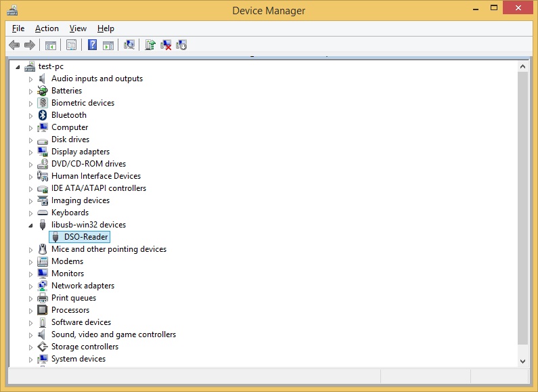
Task: Select the Keyboards label
Action: pos(70,213)
